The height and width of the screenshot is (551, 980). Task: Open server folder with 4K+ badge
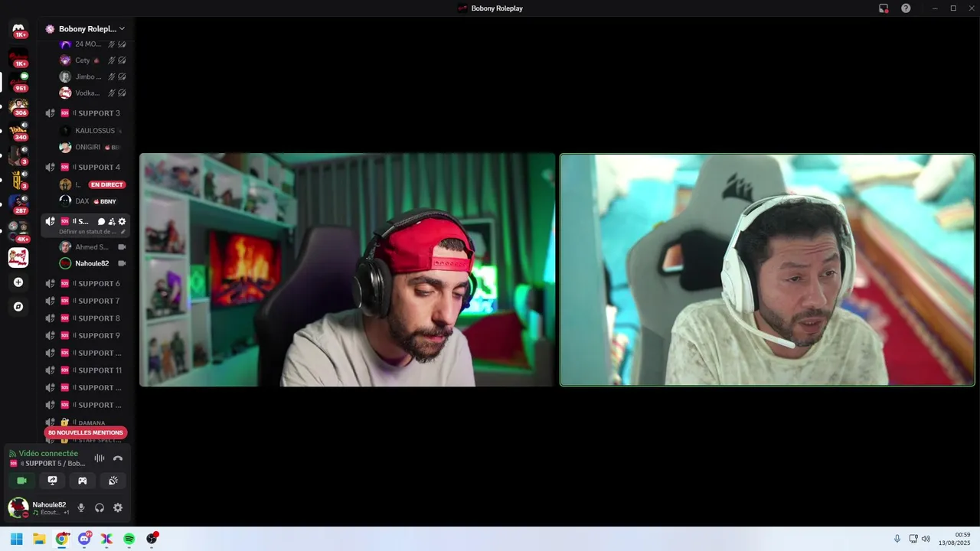pyautogui.click(x=18, y=230)
